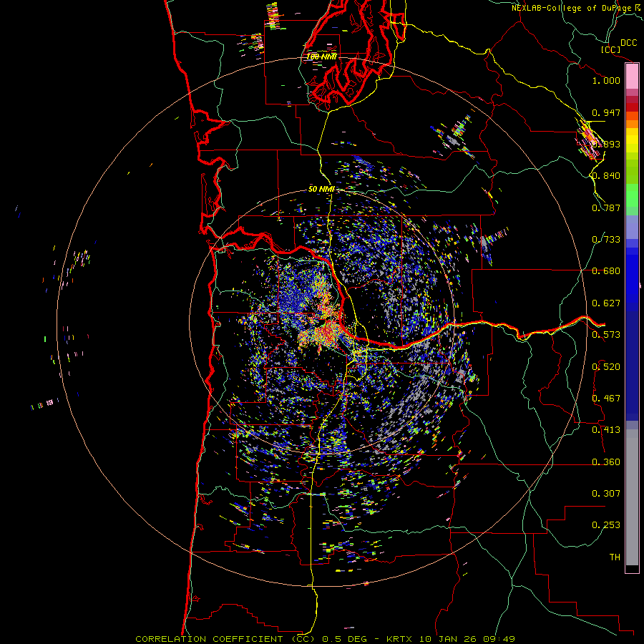Select the 0.787 legend value
The width and height of the screenshot is (644, 644).
[606, 208]
